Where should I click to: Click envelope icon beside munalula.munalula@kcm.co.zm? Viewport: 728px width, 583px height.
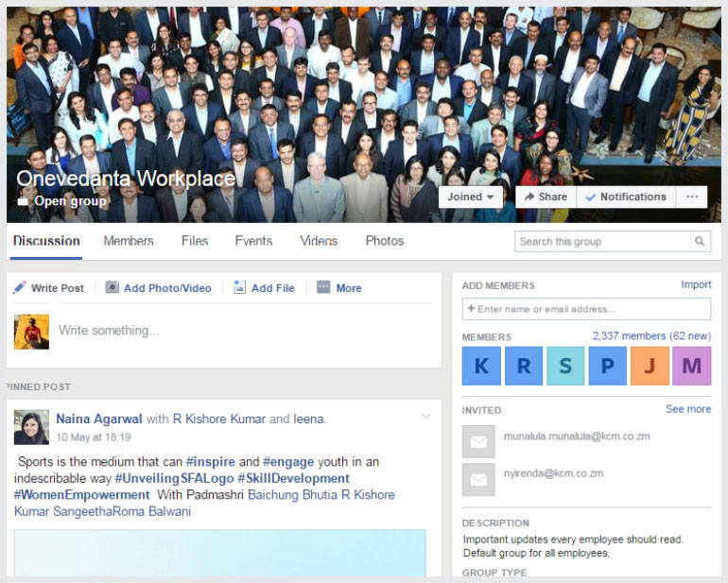478,441
